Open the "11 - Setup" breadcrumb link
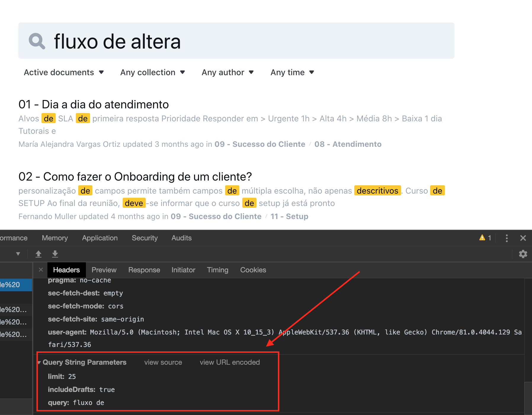Image resolution: width=532 pixels, height=415 pixels. pyautogui.click(x=289, y=216)
